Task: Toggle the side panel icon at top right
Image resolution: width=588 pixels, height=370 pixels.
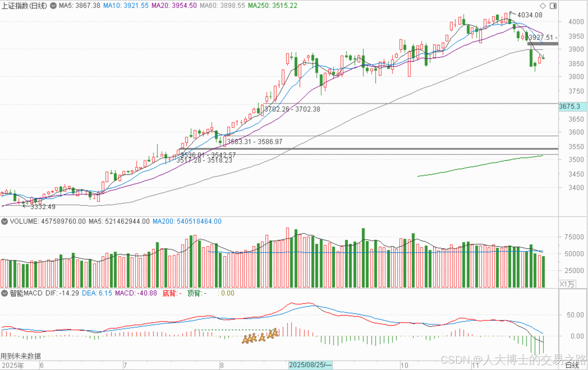Action: (x=553, y=6)
